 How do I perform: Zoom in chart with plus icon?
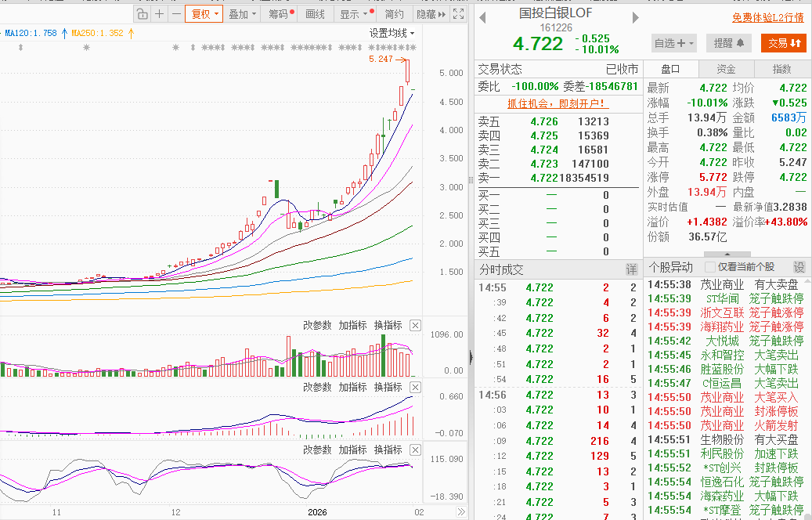[160, 14]
